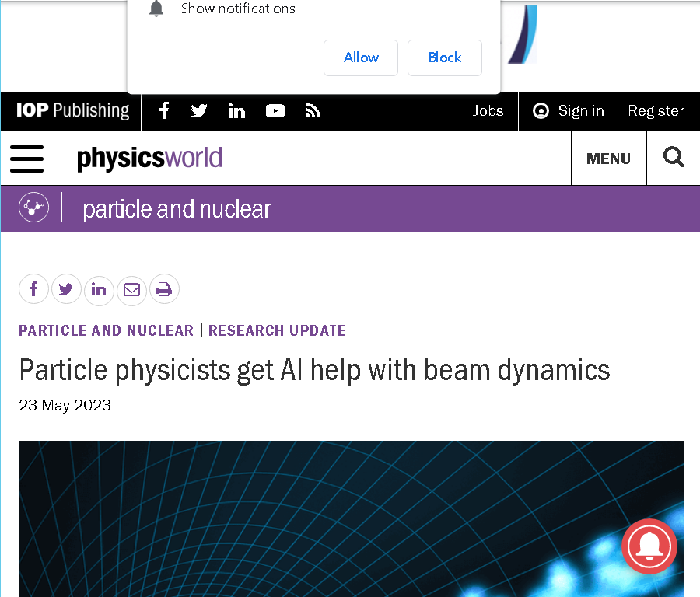Print the article
700x597 pixels.
tap(164, 289)
